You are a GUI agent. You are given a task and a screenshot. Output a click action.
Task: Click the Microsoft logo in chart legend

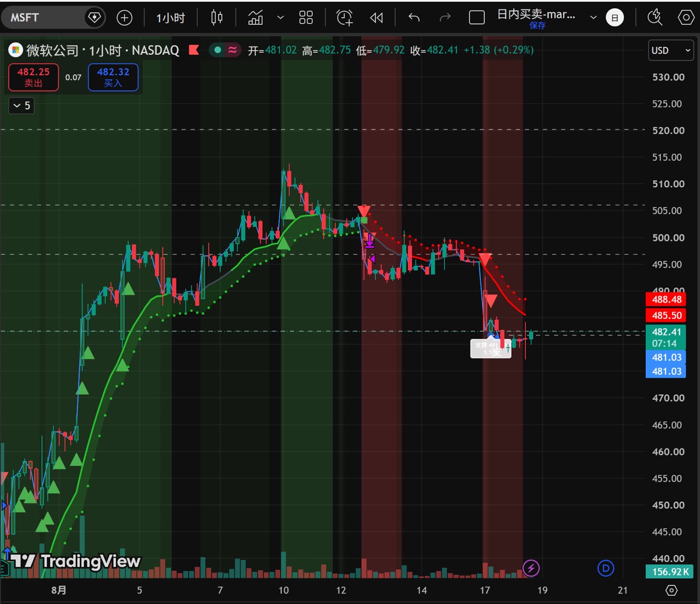click(x=16, y=50)
